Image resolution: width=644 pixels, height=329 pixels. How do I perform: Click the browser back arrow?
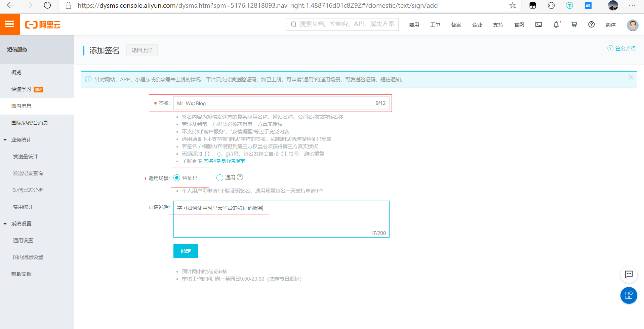11,5
